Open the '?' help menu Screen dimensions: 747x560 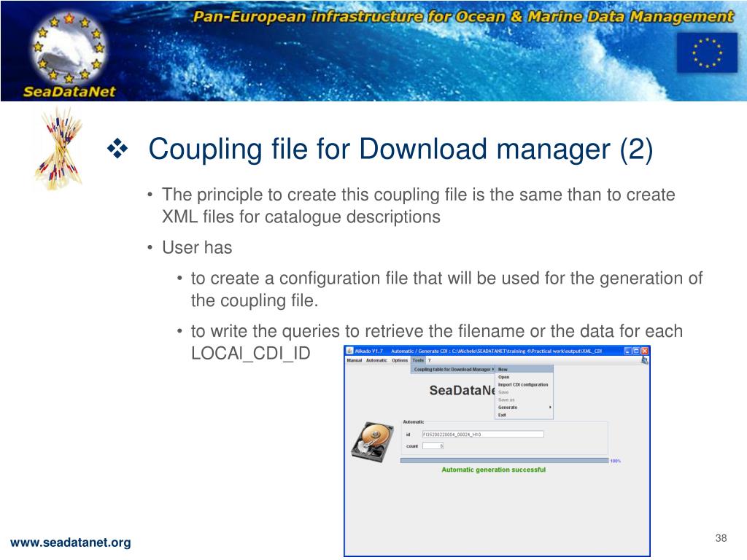[x=429, y=360]
